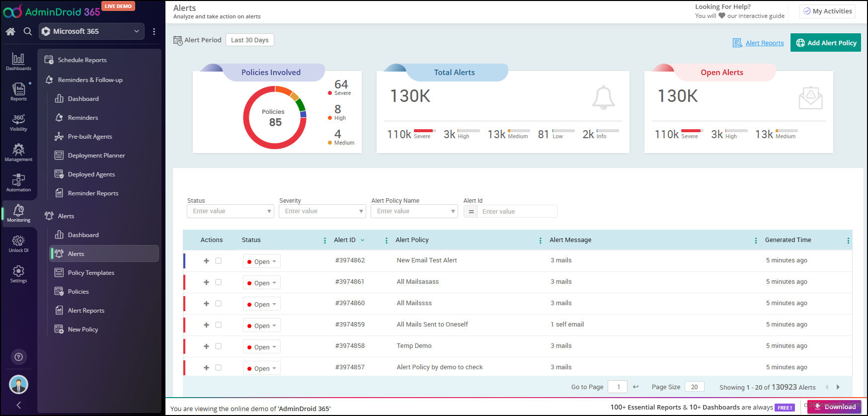This screenshot has height=416, width=868.
Task: Open New Policy in the side menu
Action: tap(83, 330)
